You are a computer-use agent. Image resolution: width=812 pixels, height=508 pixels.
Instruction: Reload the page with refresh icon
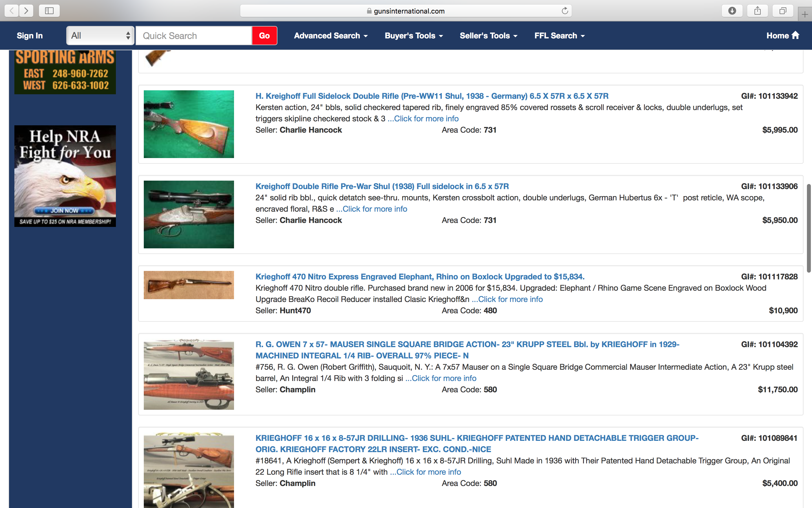point(565,11)
